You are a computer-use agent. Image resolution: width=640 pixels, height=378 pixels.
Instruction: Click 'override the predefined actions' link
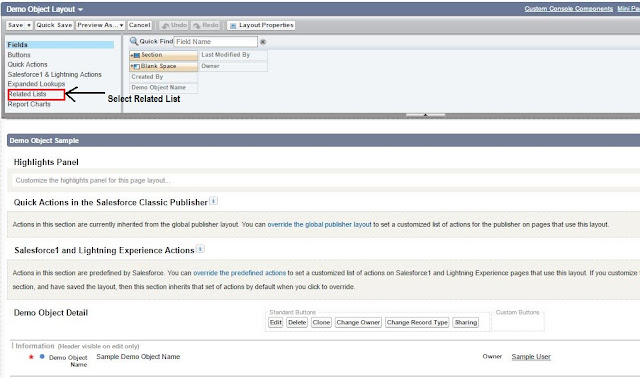239,273
